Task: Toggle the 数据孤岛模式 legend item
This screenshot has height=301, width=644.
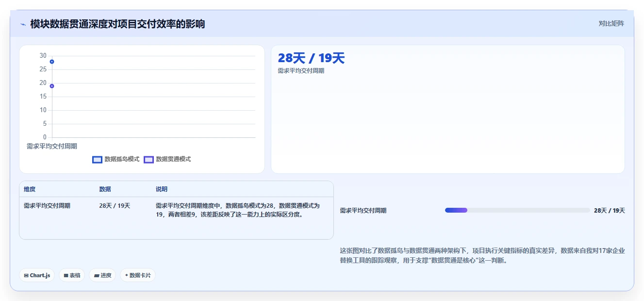Action: coord(116,159)
